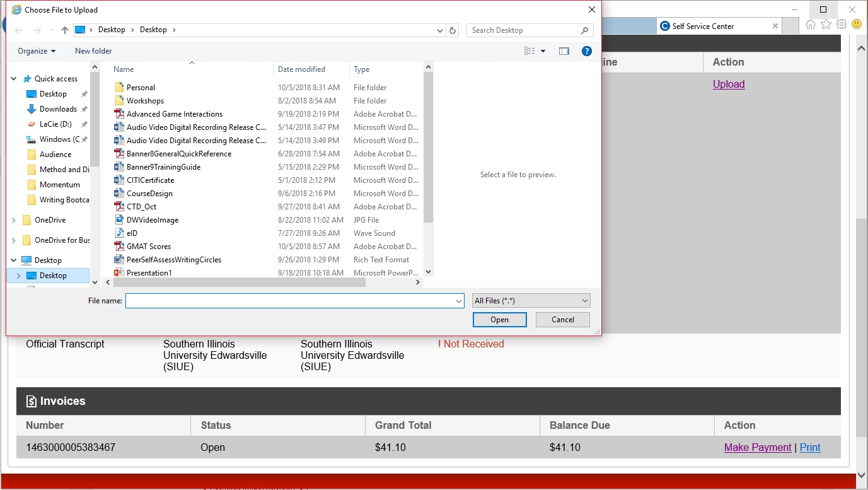This screenshot has height=490, width=868.
Task: Click the Up one level arrow icon
Action: coord(65,30)
